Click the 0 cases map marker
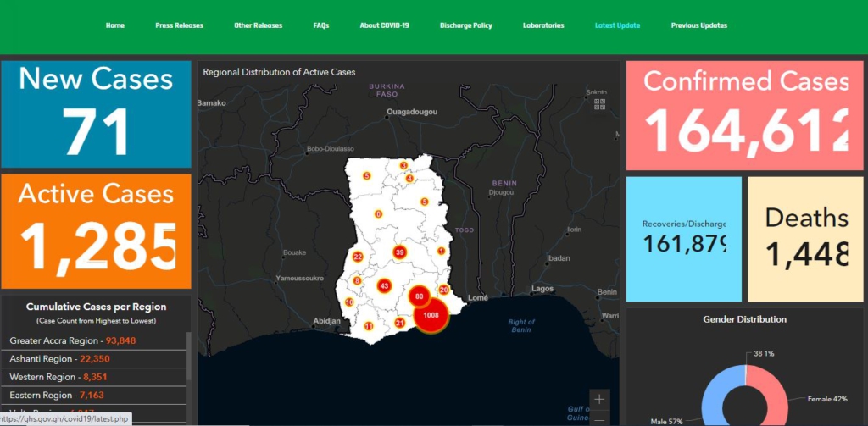 [379, 214]
